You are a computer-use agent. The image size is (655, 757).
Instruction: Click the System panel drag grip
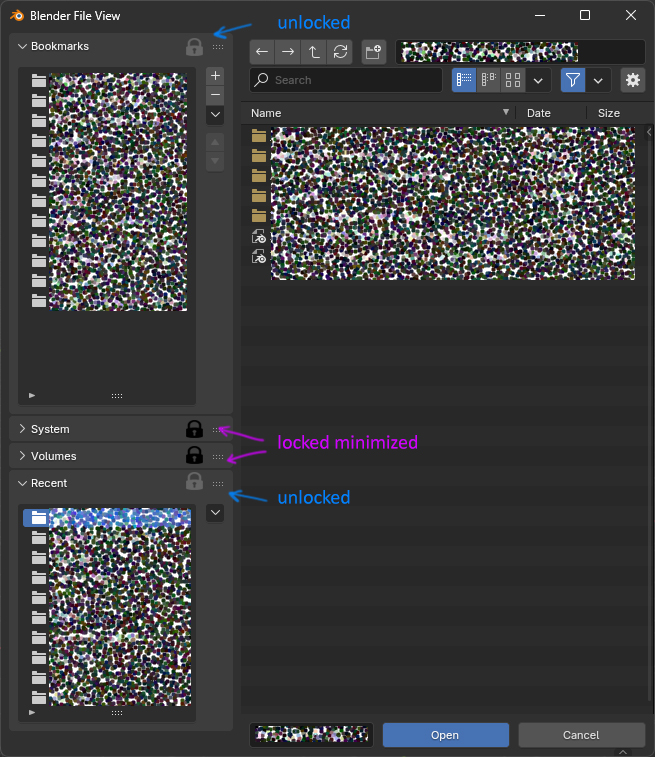pyautogui.click(x=218, y=430)
